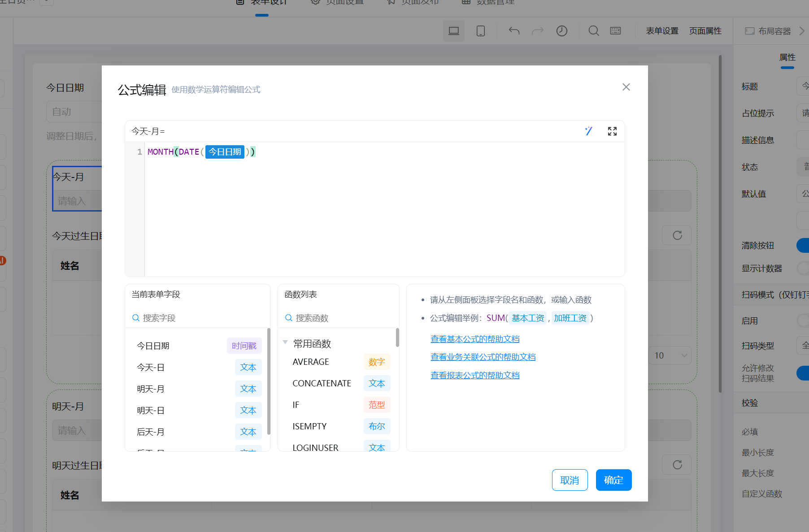Click the 时间戳 type tag
The image size is (809, 532).
[244, 346]
